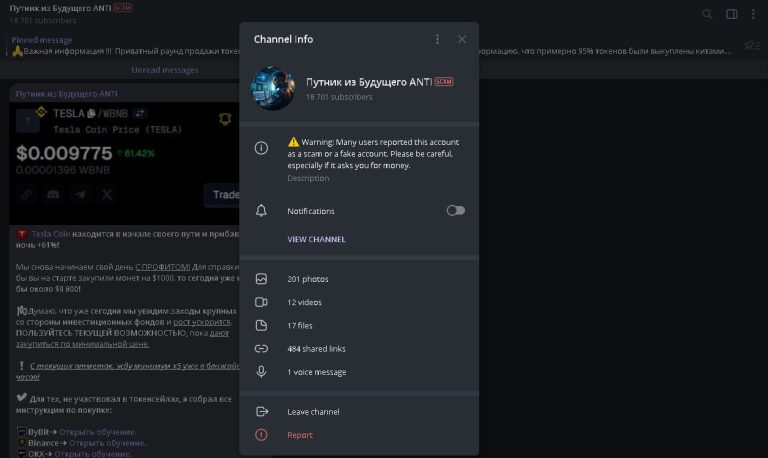
Task: Click the photos icon
Action: coord(261,279)
